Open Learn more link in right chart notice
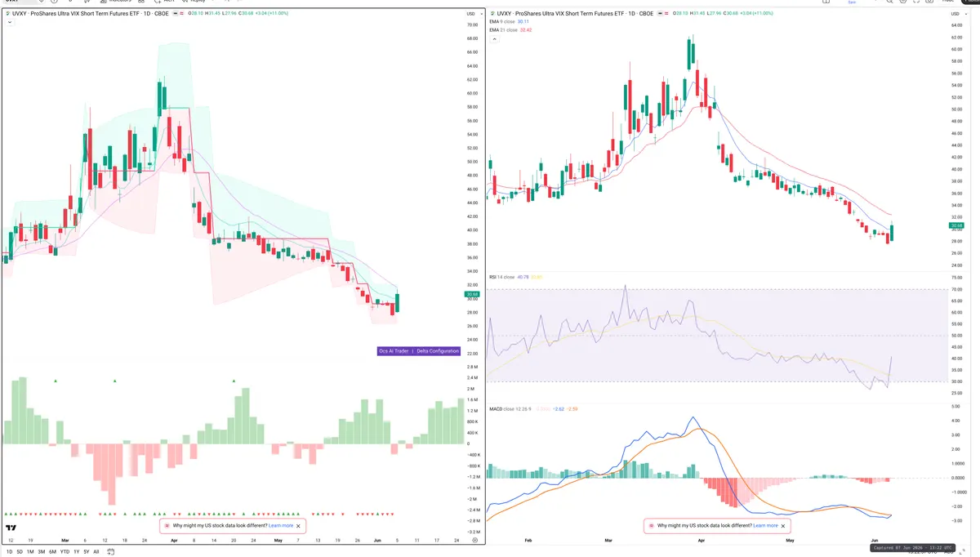 (x=765, y=526)
